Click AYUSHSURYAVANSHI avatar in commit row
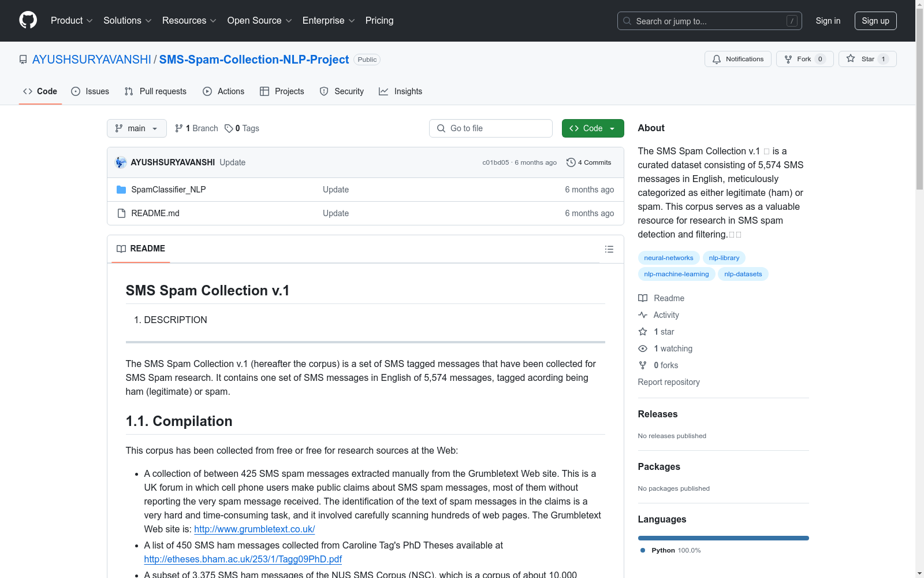Image resolution: width=924 pixels, height=578 pixels. [x=121, y=162]
